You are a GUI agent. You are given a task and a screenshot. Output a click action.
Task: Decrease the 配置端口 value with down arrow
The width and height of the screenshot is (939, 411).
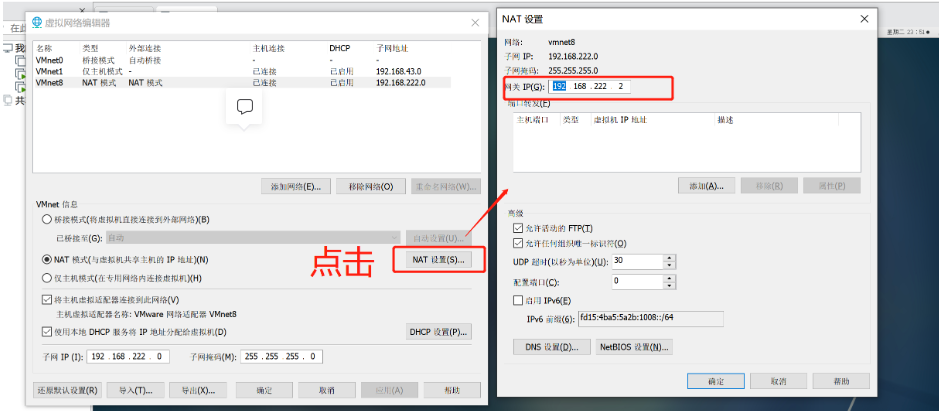pos(668,286)
